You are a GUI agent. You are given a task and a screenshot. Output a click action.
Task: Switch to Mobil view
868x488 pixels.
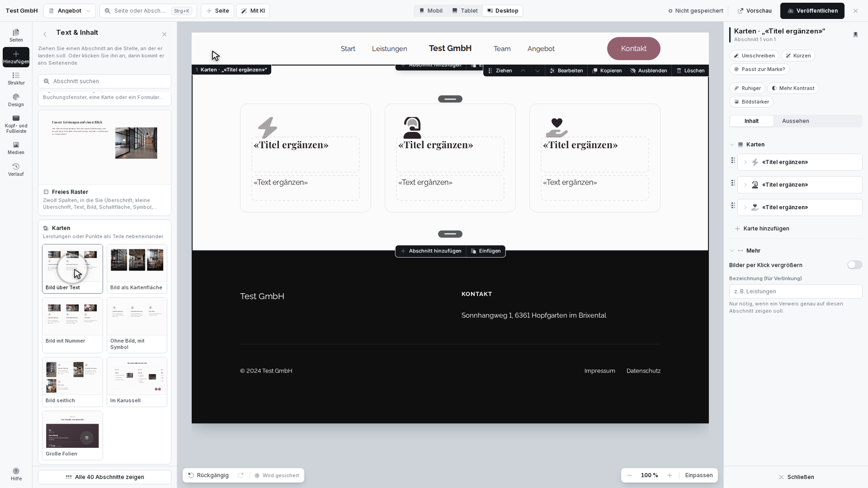click(x=431, y=11)
